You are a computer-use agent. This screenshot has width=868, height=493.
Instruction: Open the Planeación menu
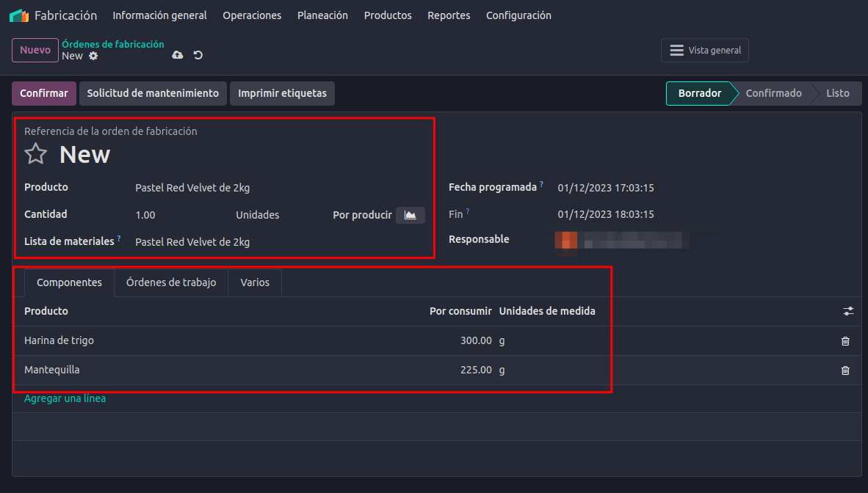click(x=322, y=15)
